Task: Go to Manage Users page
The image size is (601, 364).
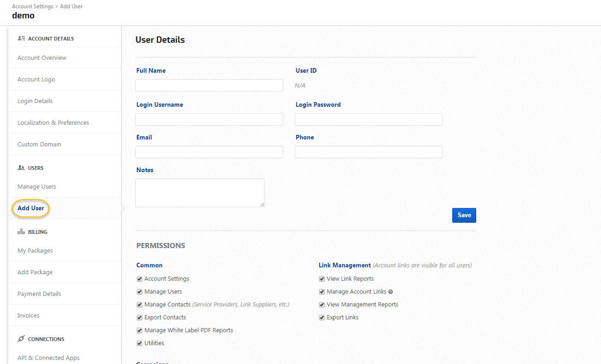Action: pos(37,187)
